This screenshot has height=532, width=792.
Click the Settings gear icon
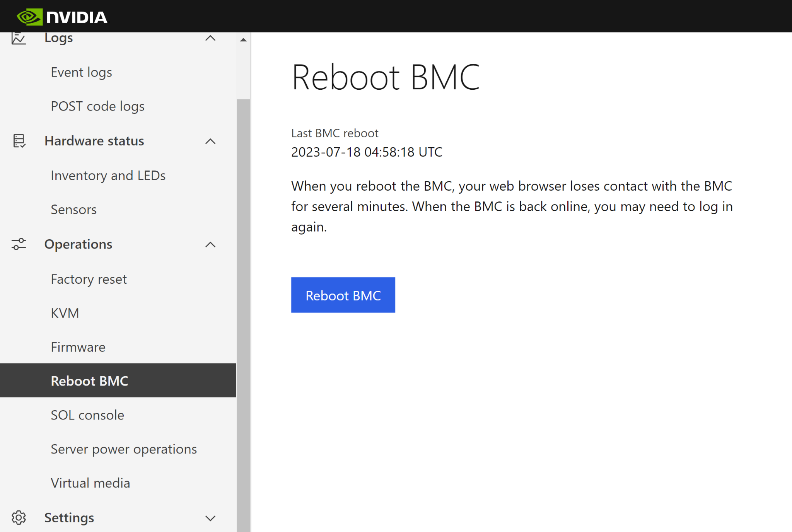[18, 517]
